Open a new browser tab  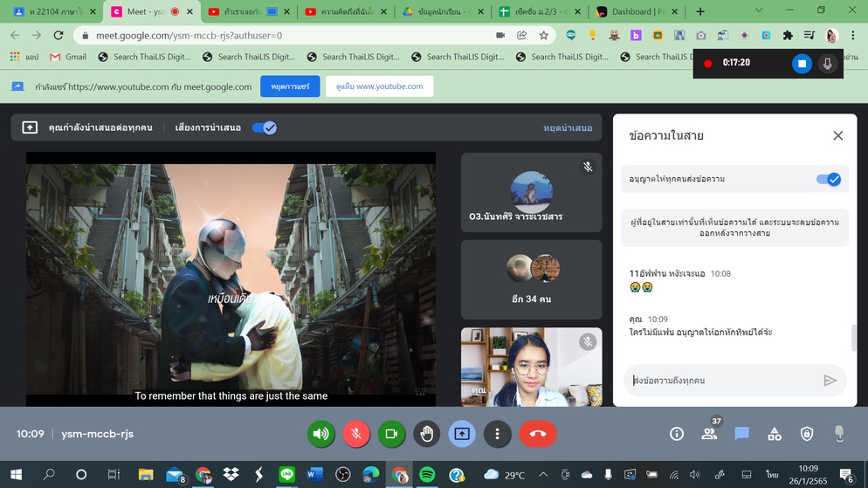700,11
